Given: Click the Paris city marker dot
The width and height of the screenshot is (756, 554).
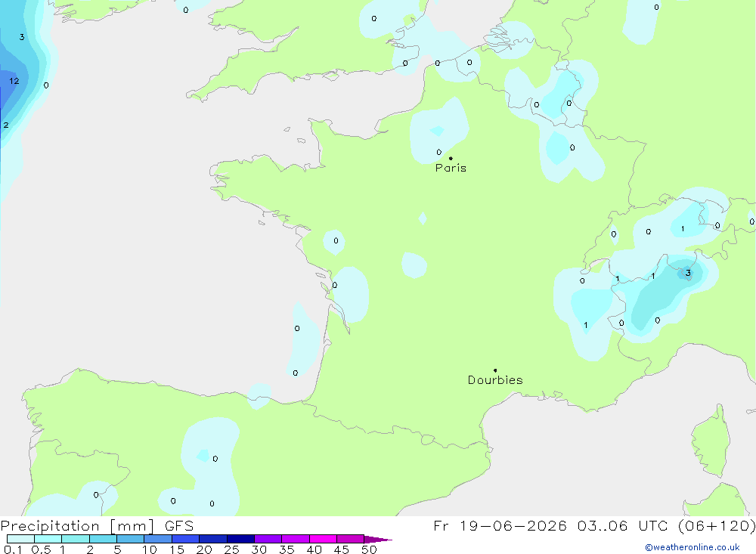Looking at the screenshot, I should (451, 158).
